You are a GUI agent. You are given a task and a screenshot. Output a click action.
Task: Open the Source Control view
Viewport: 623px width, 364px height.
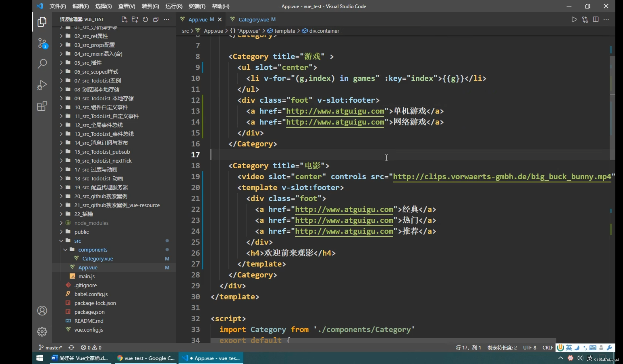[x=42, y=43]
